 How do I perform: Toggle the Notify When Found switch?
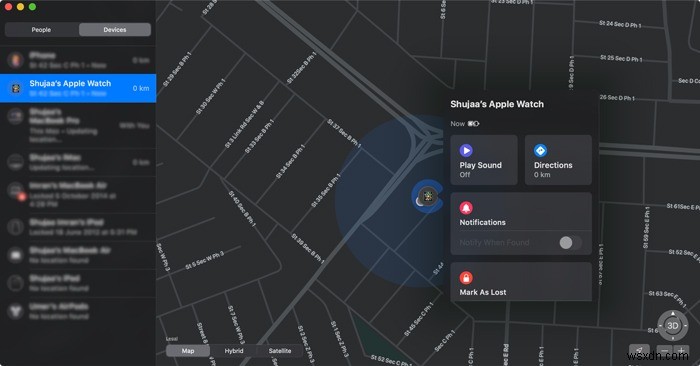point(570,243)
